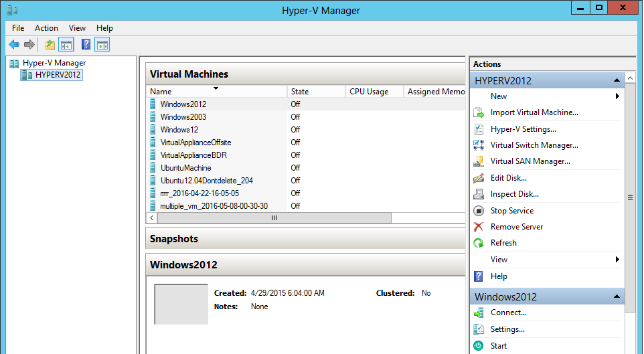Click the blue Help toolbar icon
The height and width of the screenshot is (354, 644).
tap(86, 44)
